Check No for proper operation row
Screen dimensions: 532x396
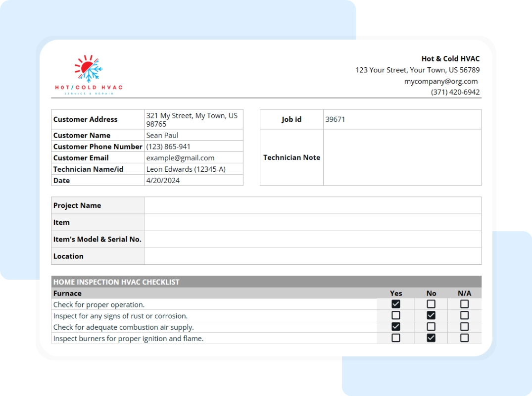point(431,304)
